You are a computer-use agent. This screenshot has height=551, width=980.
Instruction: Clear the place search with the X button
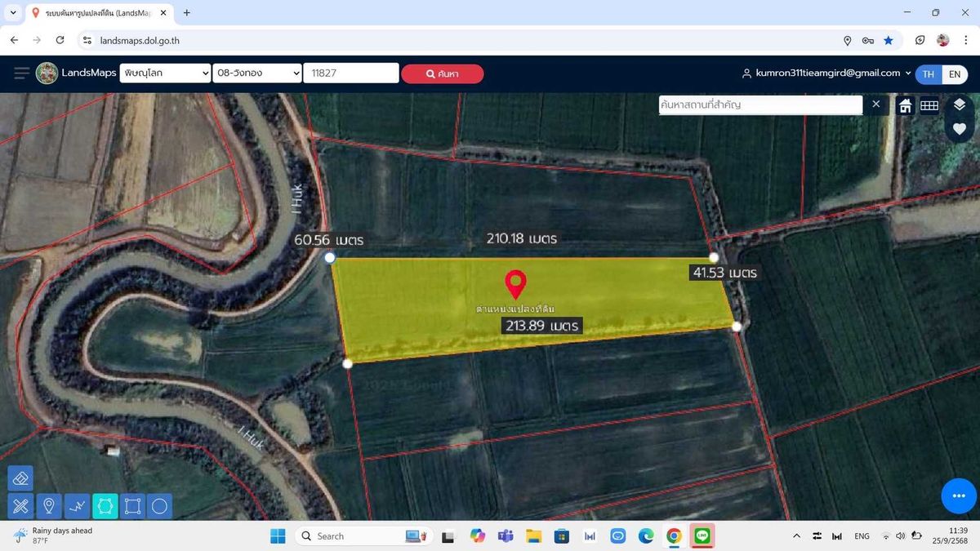876,104
